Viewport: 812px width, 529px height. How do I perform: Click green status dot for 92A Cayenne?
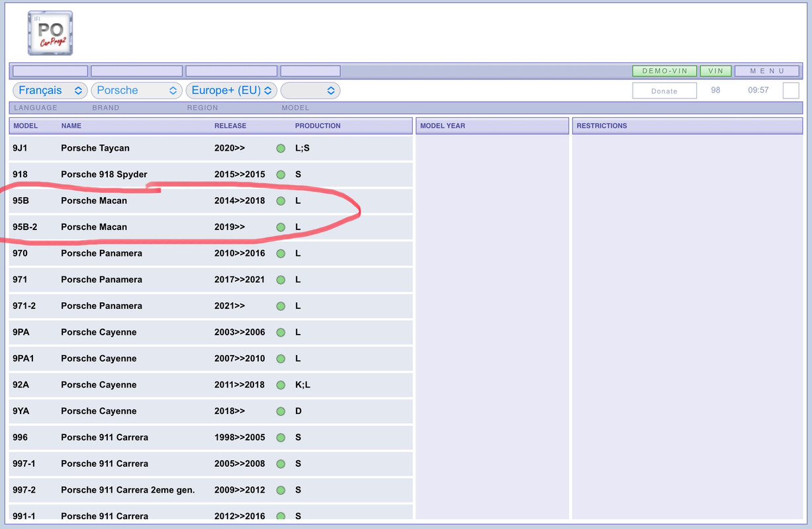pos(281,385)
